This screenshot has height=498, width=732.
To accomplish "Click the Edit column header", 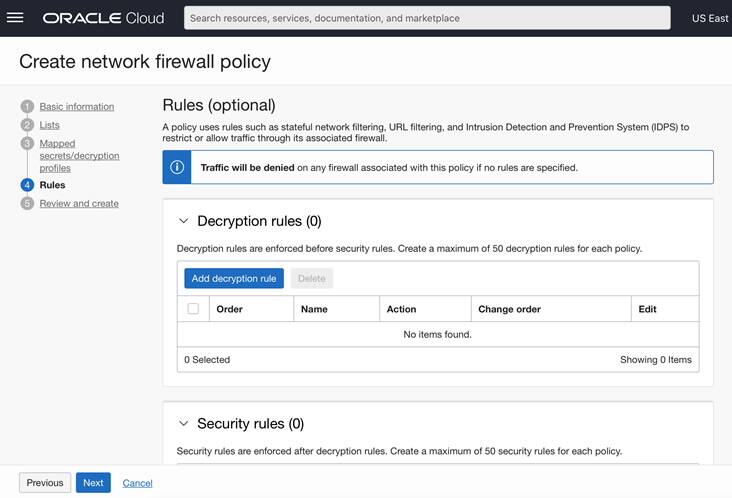I will coord(647,309).
